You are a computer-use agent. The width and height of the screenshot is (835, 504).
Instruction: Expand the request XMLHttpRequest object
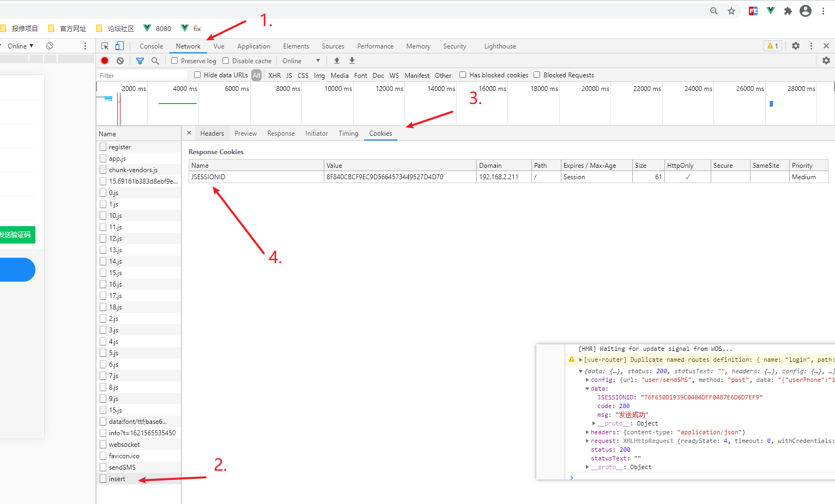coord(587,441)
